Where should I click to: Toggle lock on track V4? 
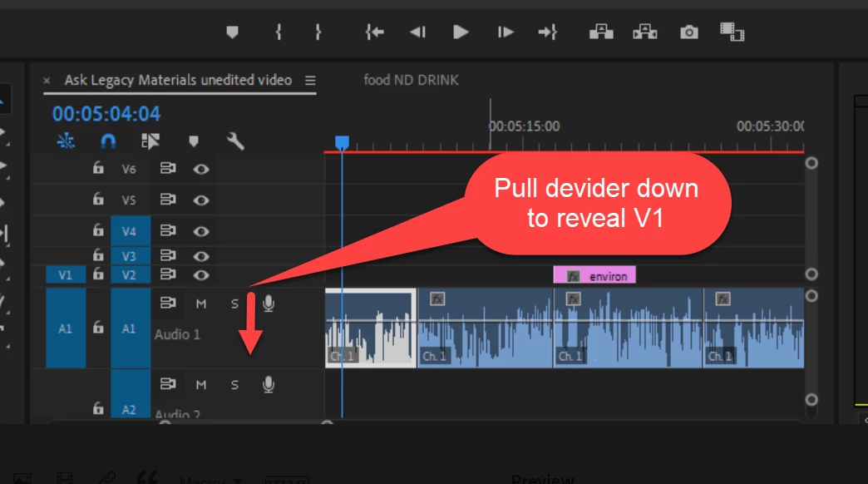tap(98, 230)
